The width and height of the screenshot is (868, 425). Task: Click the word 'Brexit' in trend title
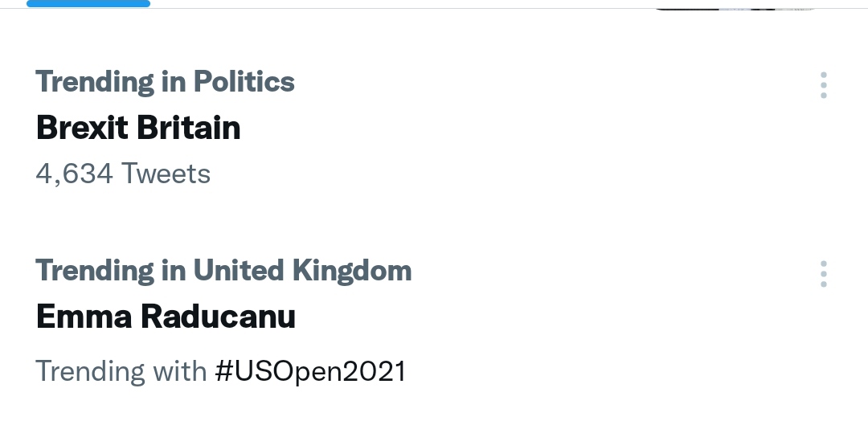[x=83, y=128]
